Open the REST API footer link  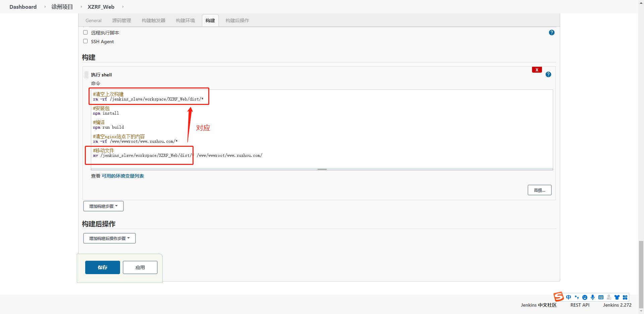click(x=580, y=305)
